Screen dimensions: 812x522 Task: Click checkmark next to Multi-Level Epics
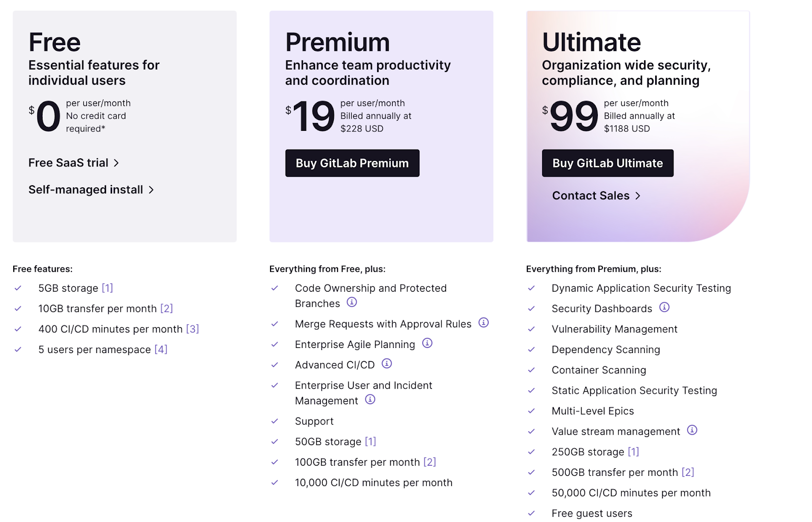pyautogui.click(x=532, y=411)
